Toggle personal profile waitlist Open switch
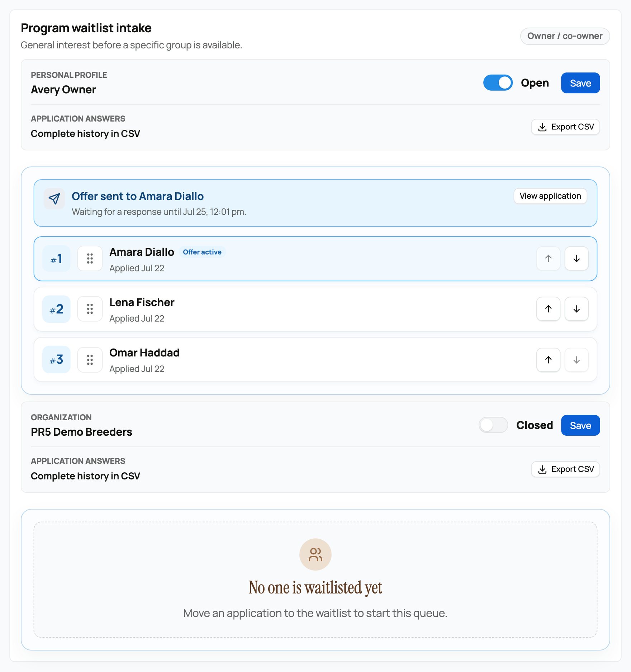The height and width of the screenshot is (672, 631). coord(498,83)
